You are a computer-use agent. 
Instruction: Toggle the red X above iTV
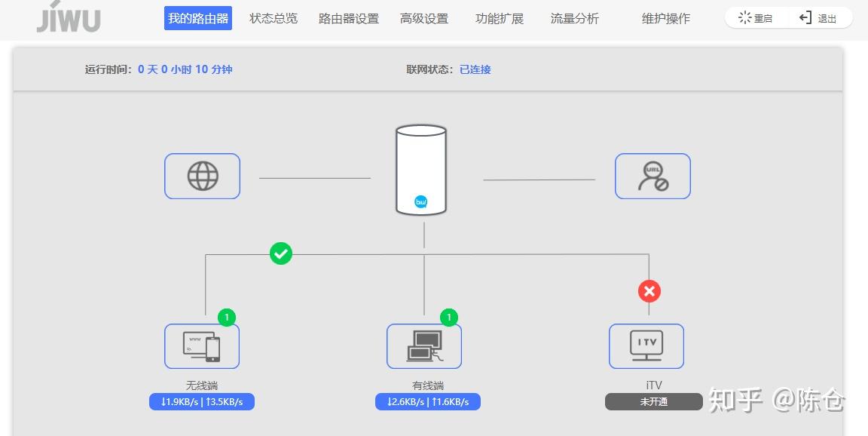point(649,291)
